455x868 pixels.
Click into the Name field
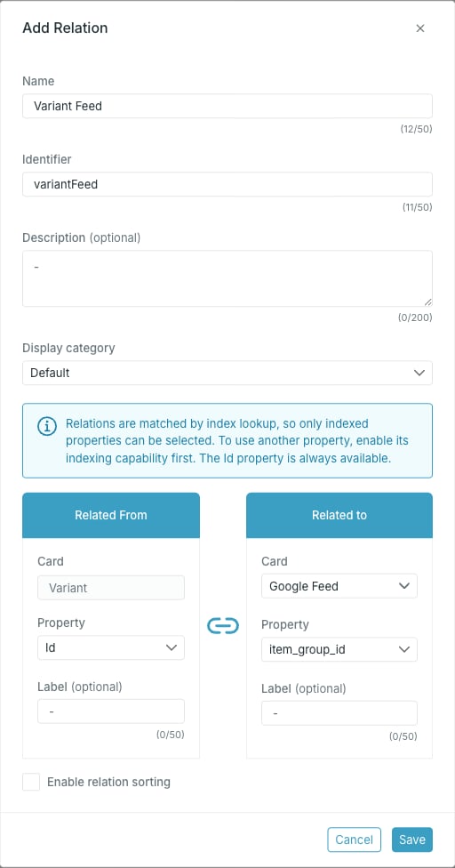click(227, 106)
